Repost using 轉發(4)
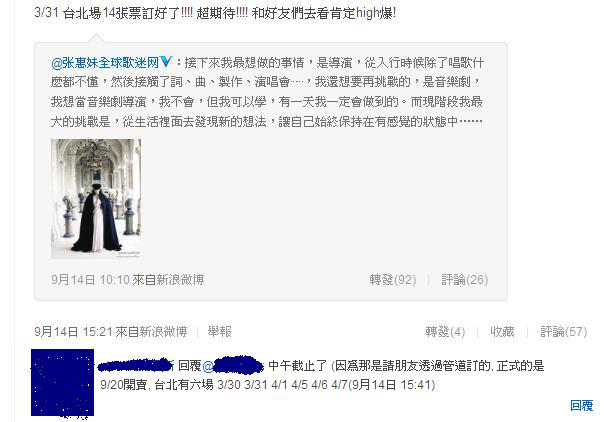Screen dimensions: 604x422 (x=445, y=332)
